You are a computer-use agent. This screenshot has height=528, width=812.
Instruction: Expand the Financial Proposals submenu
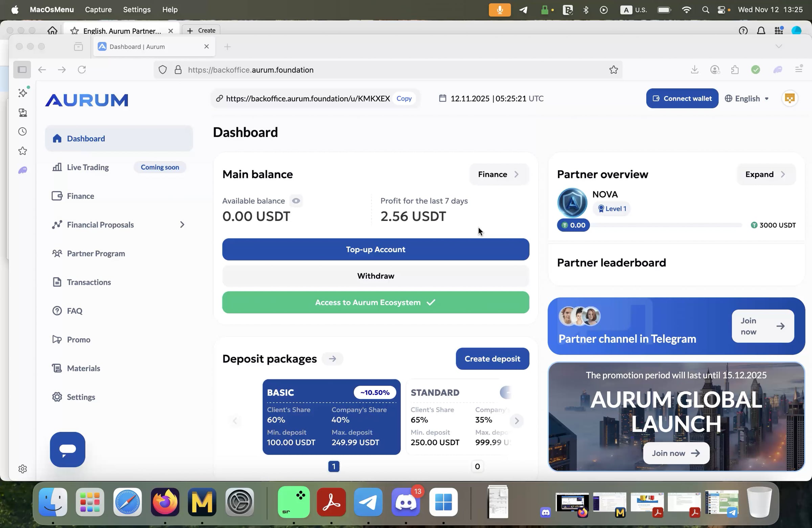tap(182, 225)
